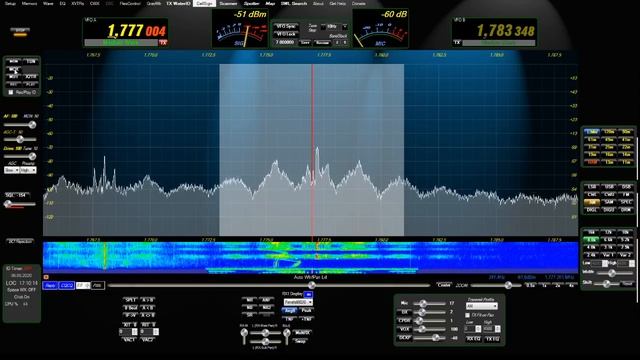Screen dimensions: 640x360
Task: Click the red TX indicator under VFO A
Action: [x=163, y=42]
